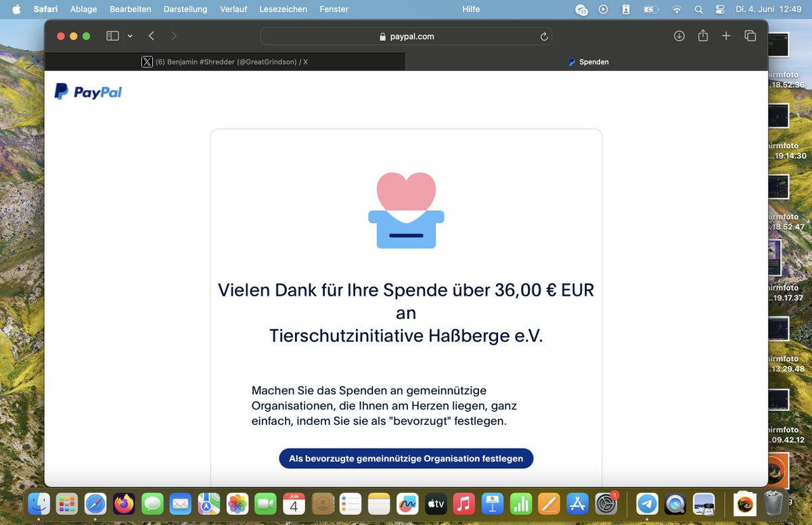Switch to the Benjamin #Shredder X tab
The height and width of the screenshot is (525, 812).
[225, 62]
